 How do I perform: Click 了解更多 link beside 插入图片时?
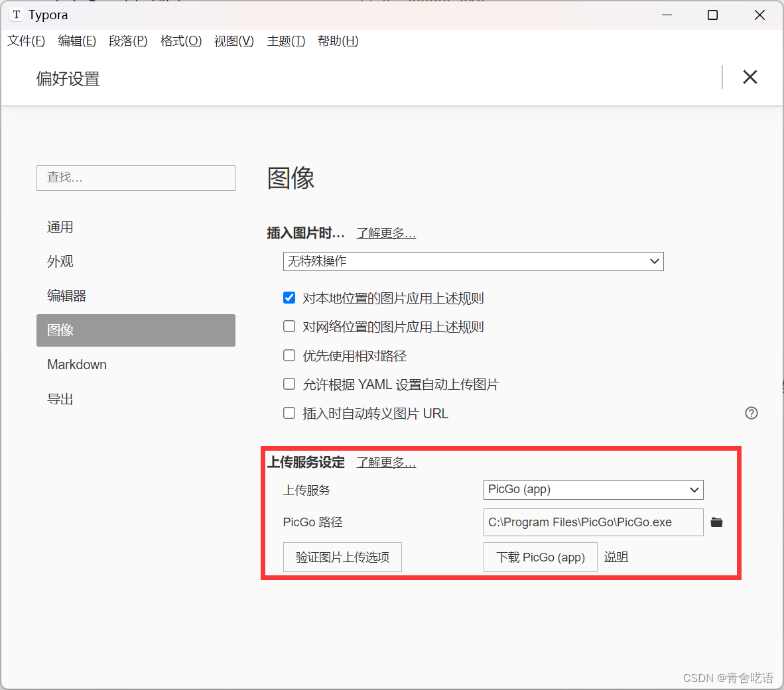click(x=386, y=233)
